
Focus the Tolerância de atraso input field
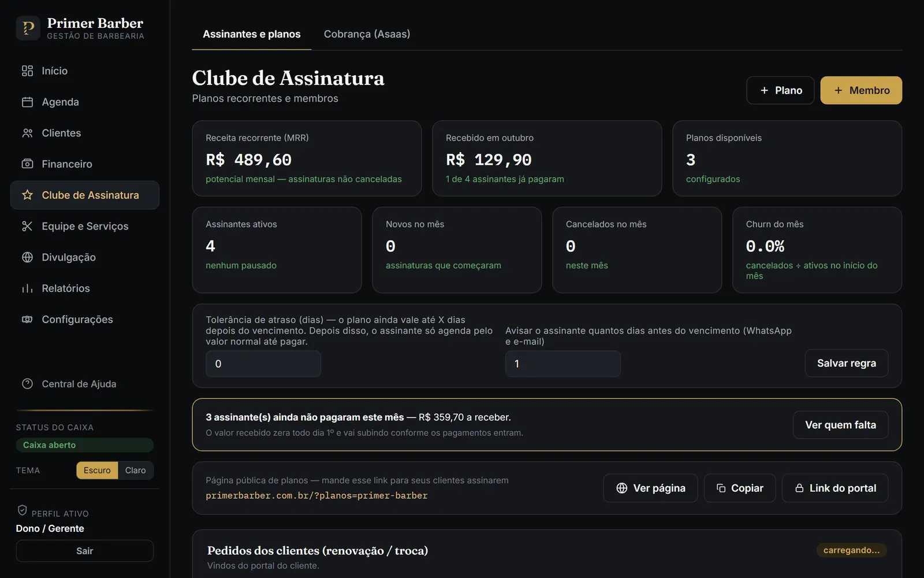click(263, 364)
